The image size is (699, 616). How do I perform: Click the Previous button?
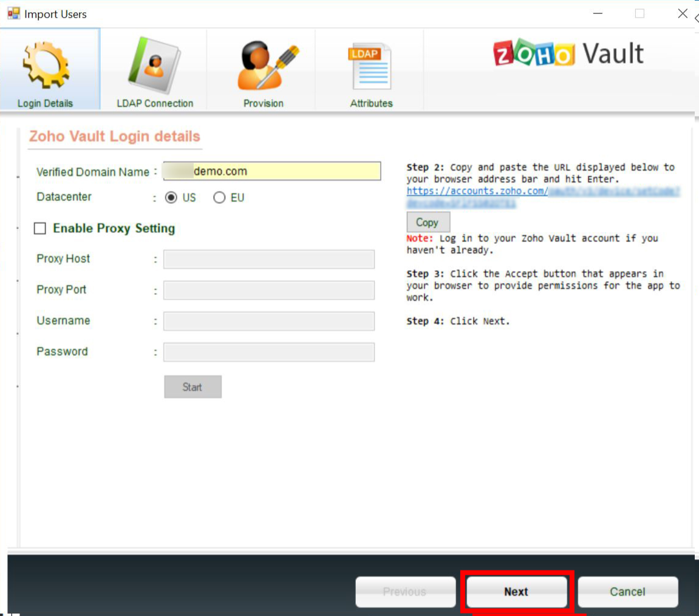tap(405, 592)
